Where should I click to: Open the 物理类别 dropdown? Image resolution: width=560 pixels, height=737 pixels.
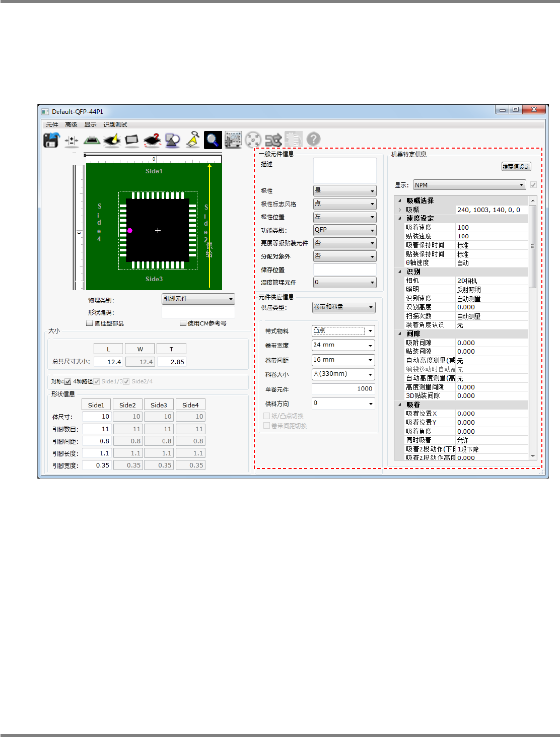click(x=198, y=299)
